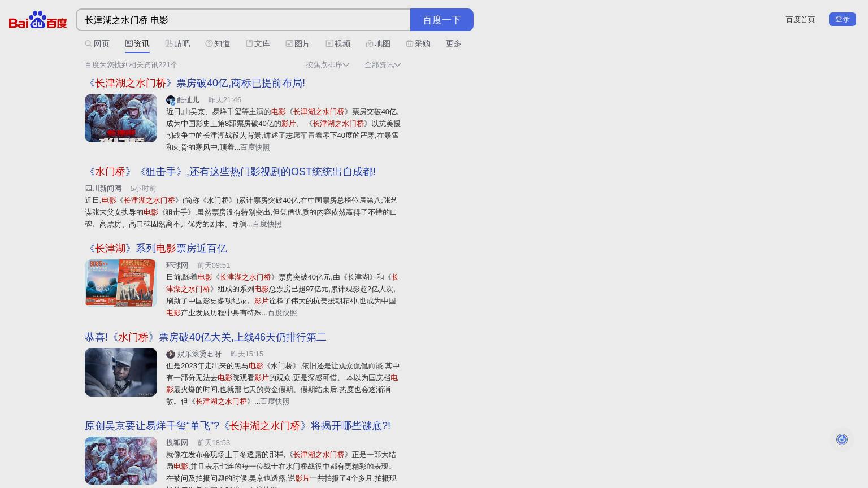Click the result count text 百度为您找到相关资讯221个
This screenshot has width=868, height=488.
[131, 64]
